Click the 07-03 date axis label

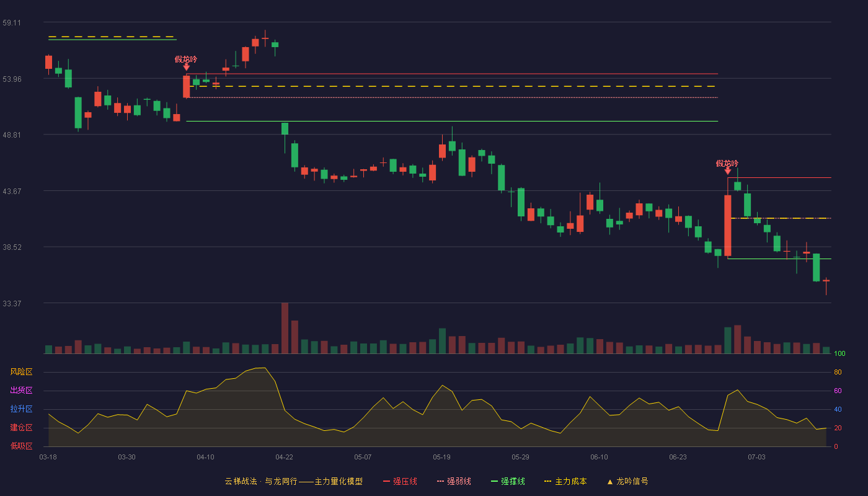tap(756, 457)
